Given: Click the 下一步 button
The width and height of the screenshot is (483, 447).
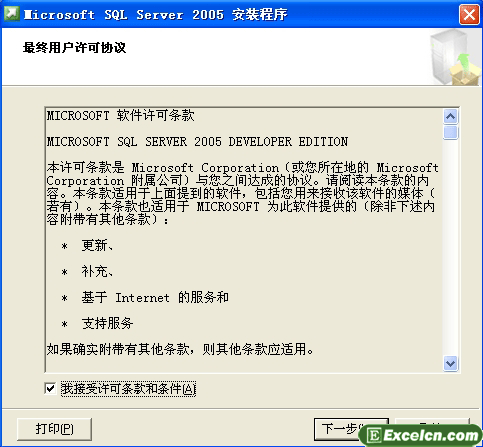Looking at the screenshot, I should point(351,429).
